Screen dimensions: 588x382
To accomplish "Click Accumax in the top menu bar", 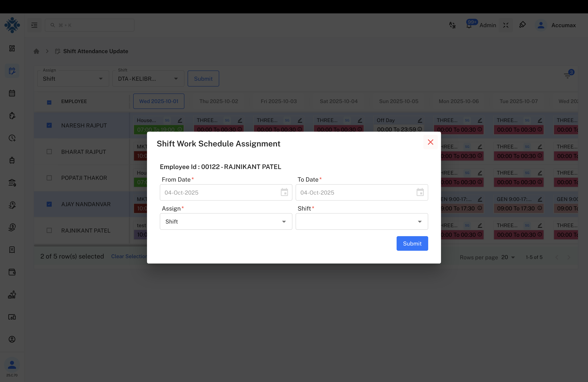I will click(564, 25).
